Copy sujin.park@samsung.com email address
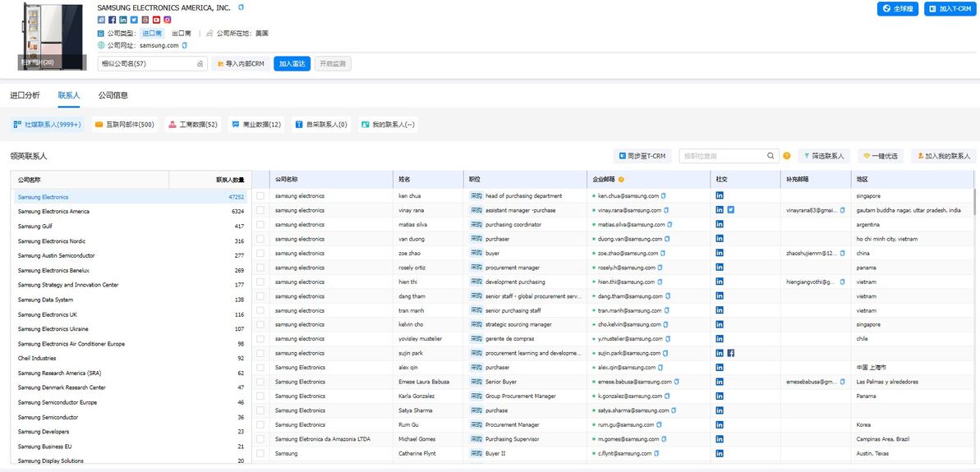Viewport: 980px width, 472px height. (664, 353)
